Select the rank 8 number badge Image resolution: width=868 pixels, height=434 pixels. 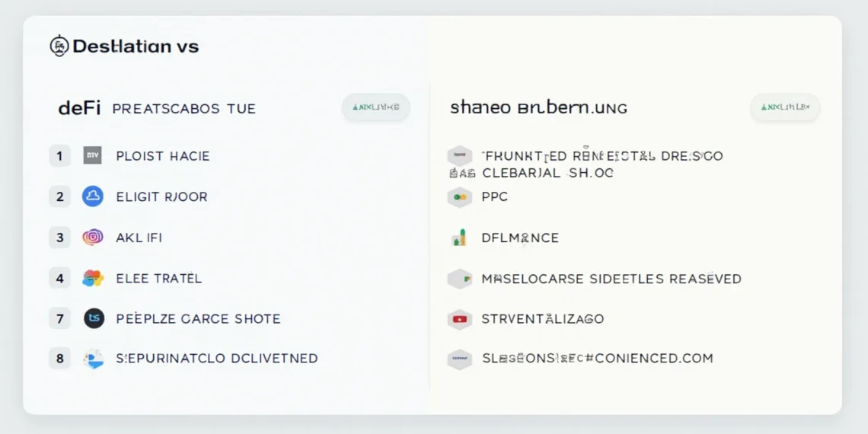coord(59,359)
